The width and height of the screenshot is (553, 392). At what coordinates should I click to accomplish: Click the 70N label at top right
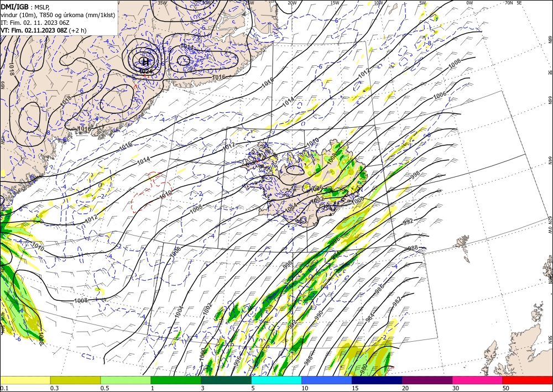[509, 2]
